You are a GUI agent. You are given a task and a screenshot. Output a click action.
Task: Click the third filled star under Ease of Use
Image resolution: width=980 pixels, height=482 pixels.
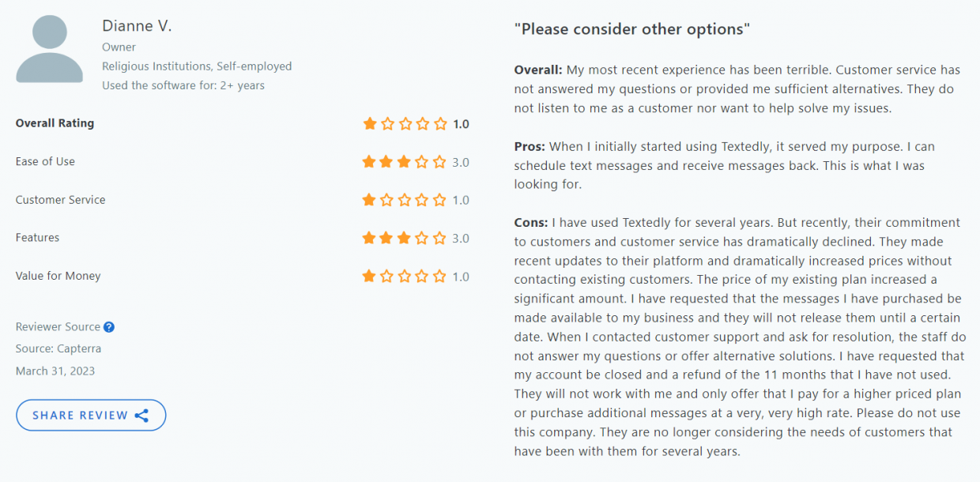click(x=405, y=161)
